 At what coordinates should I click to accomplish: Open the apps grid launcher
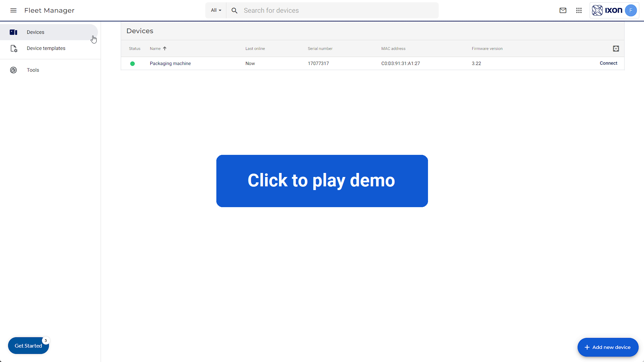pos(579,10)
